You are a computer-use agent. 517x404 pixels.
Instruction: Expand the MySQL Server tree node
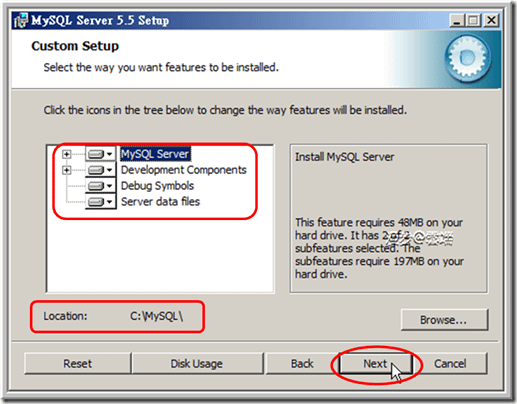[67, 154]
